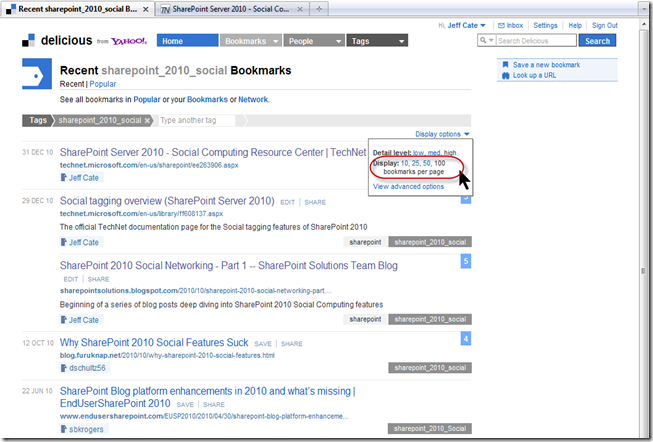Click the vertical scrollbar thumb
The width and height of the screenshot is (653, 442).
(x=644, y=271)
